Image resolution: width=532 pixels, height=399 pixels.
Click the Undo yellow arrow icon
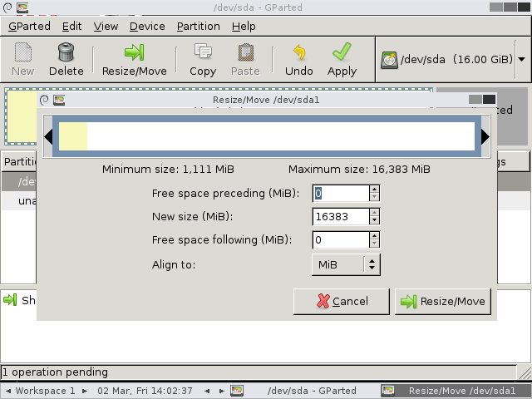click(299, 52)
